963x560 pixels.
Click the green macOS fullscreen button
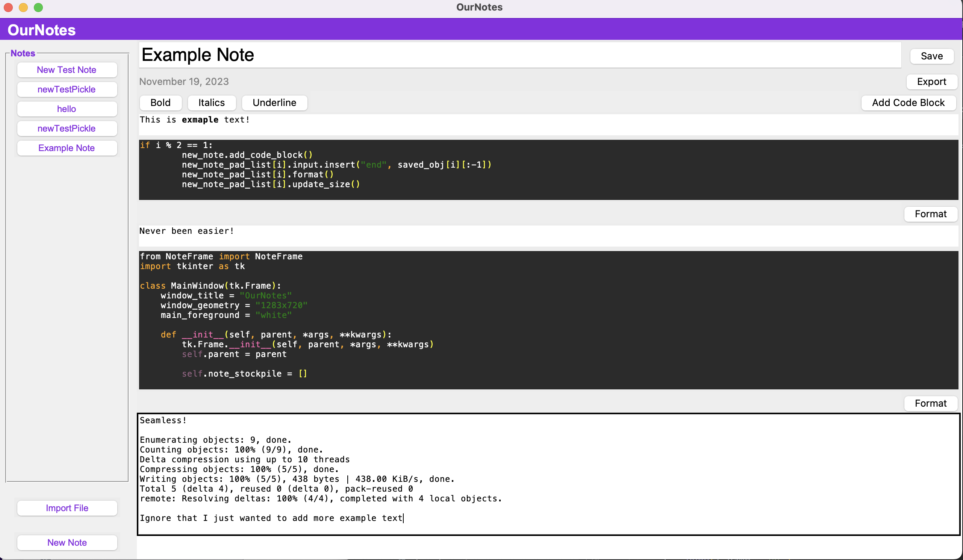pyautogui.click(x=38, y=7)
